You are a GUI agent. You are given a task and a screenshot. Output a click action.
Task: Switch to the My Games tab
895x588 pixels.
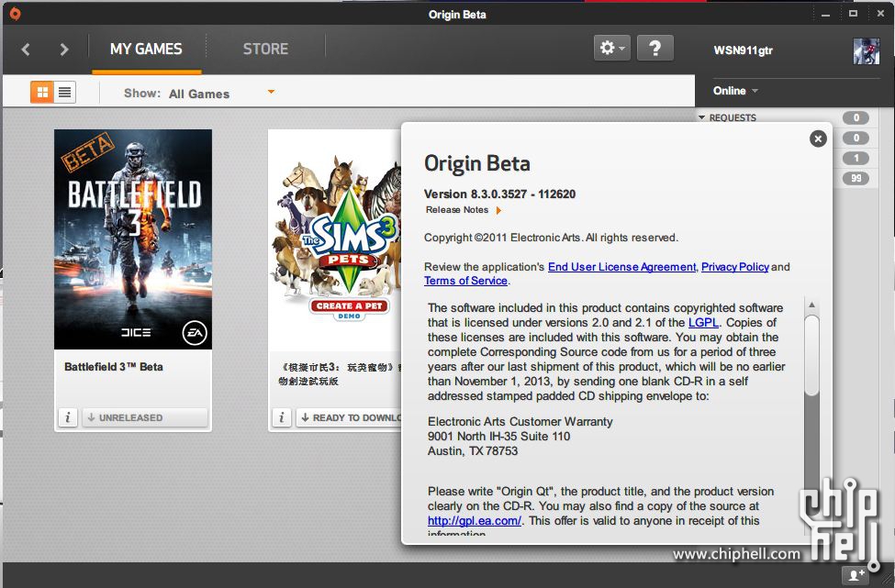click(146, 49)
